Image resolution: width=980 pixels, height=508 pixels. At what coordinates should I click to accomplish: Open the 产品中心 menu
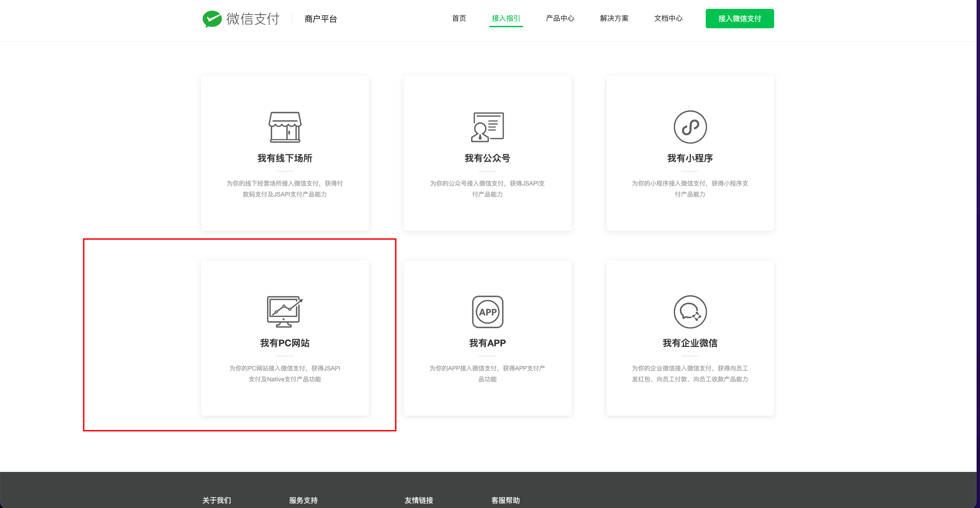560,18
